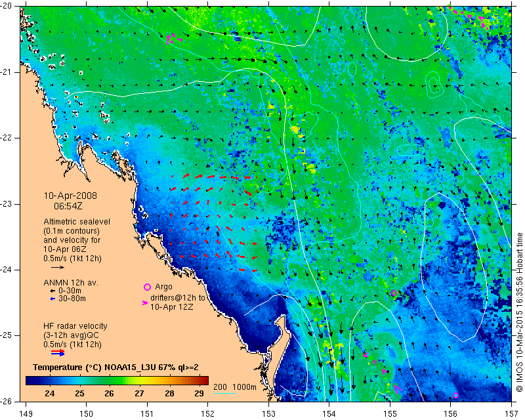Click the "10-Apr 06Z" legend text
Image resolution: width=525 pixels, height=420 pixels.
click(64, 249)
